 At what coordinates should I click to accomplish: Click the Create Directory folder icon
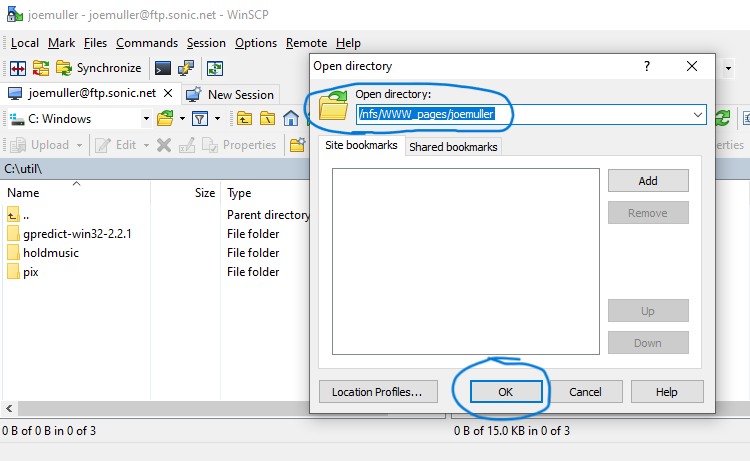[x=297, y=145]
